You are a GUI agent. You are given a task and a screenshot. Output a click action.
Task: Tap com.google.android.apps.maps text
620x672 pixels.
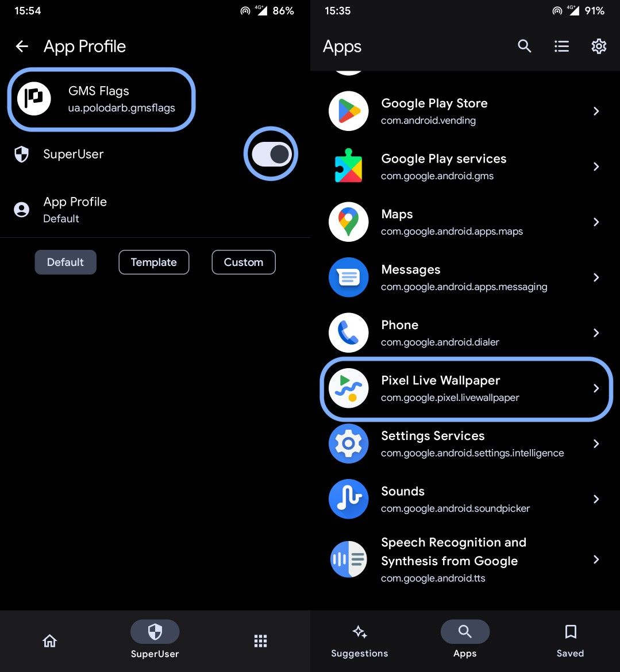point(452,231)
